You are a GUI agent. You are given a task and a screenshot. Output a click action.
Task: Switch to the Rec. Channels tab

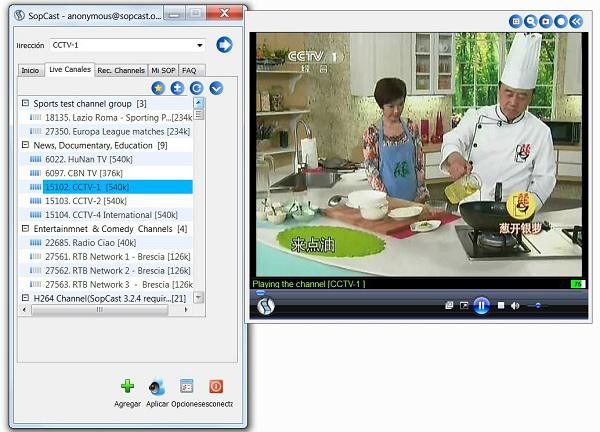point(121,70)
